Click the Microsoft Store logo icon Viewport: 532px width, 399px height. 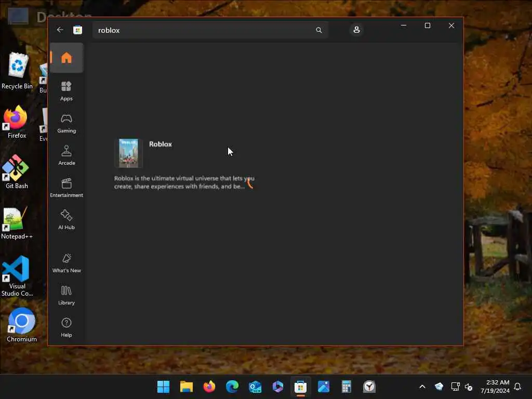(78, 30)
